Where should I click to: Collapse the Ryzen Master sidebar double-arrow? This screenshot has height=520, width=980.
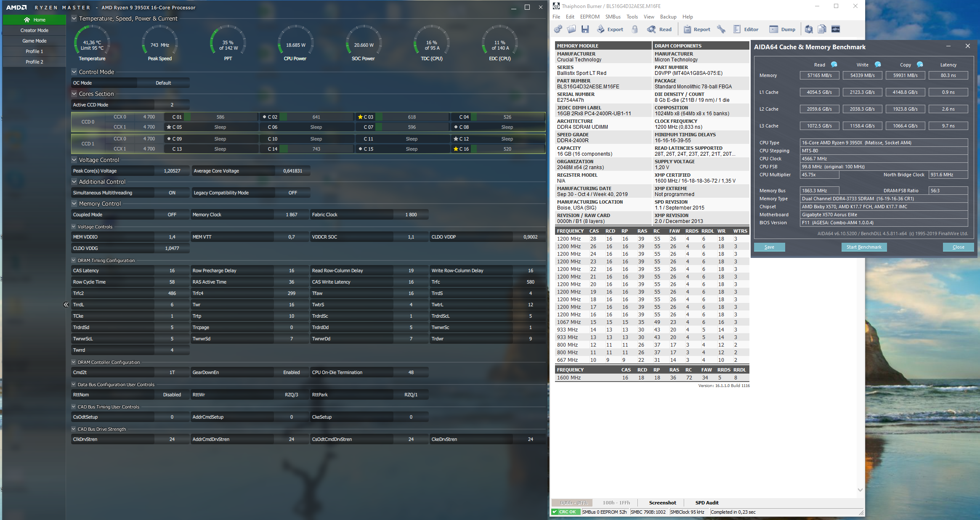[66, 305]
